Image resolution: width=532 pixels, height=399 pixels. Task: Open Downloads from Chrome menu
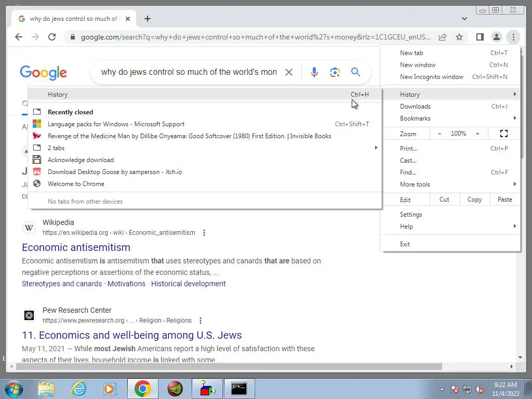pyautogui.click(x=450, y=107)
